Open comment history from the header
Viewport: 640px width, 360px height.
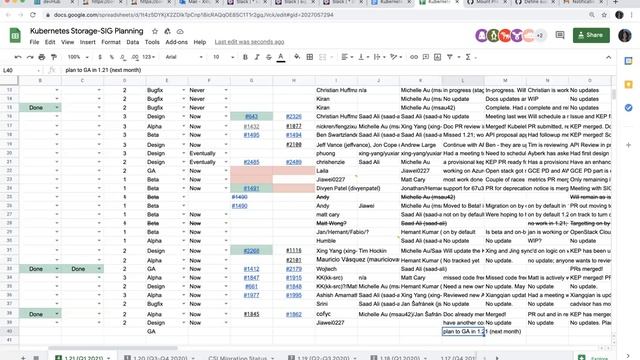point(560,36)
